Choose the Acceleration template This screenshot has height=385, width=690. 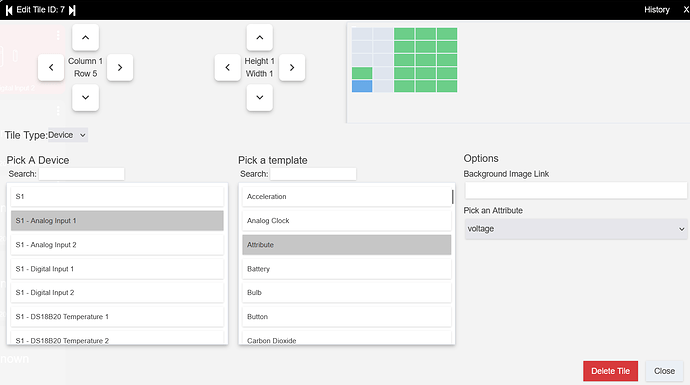(x=347, y=197)
